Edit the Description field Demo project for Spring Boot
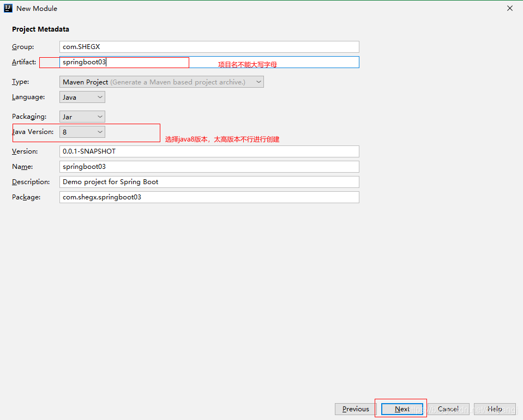 209,182
